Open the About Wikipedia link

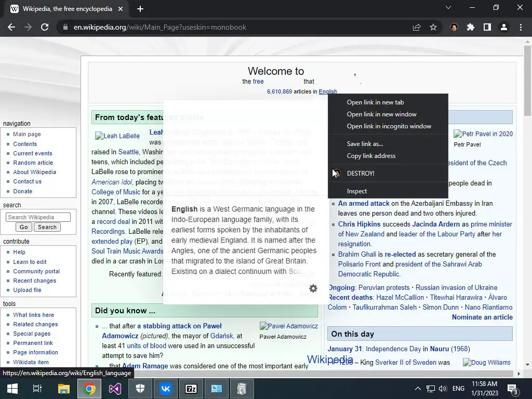point(34,172)
